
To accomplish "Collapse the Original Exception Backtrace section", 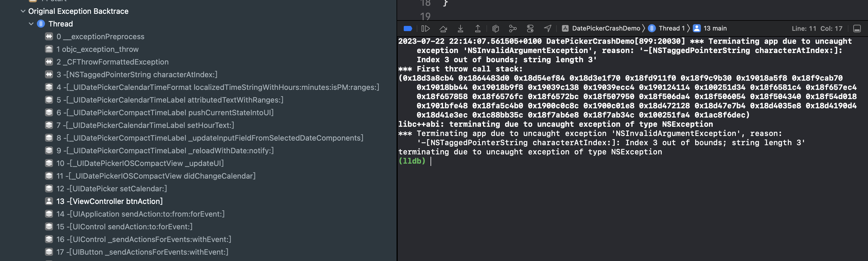I will [23, 11].
